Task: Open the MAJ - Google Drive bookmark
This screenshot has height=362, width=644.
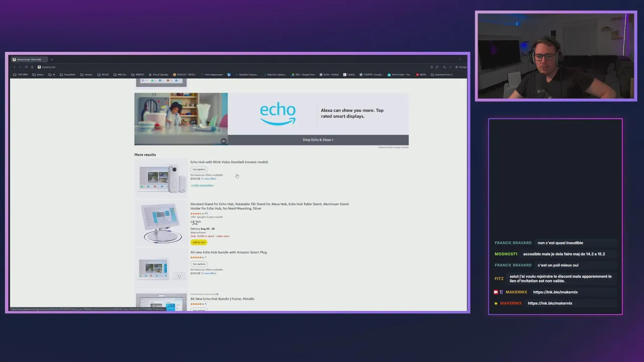Action: (303, 74)
